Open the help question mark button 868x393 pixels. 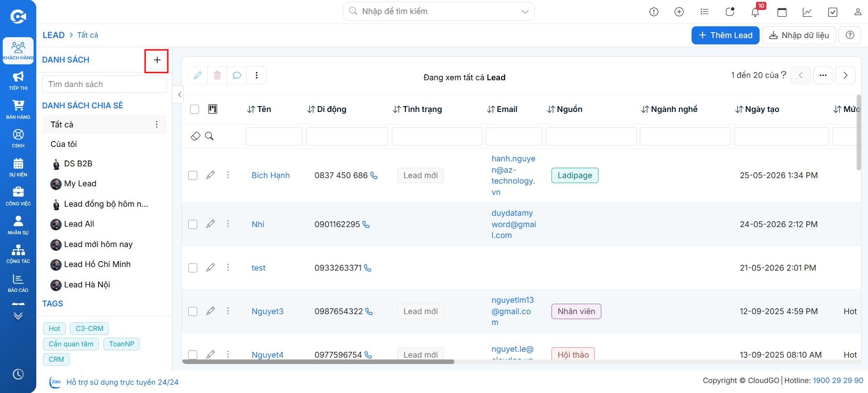pos(850,35)
